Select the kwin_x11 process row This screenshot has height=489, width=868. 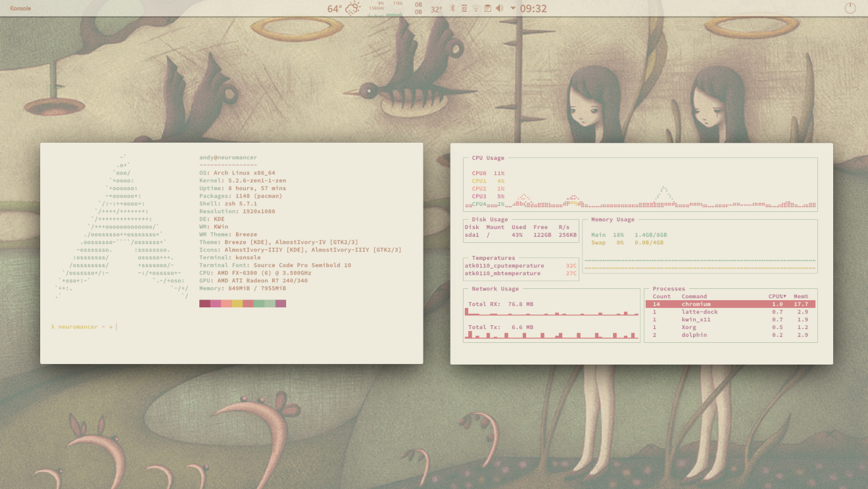(x=731, y=320)
